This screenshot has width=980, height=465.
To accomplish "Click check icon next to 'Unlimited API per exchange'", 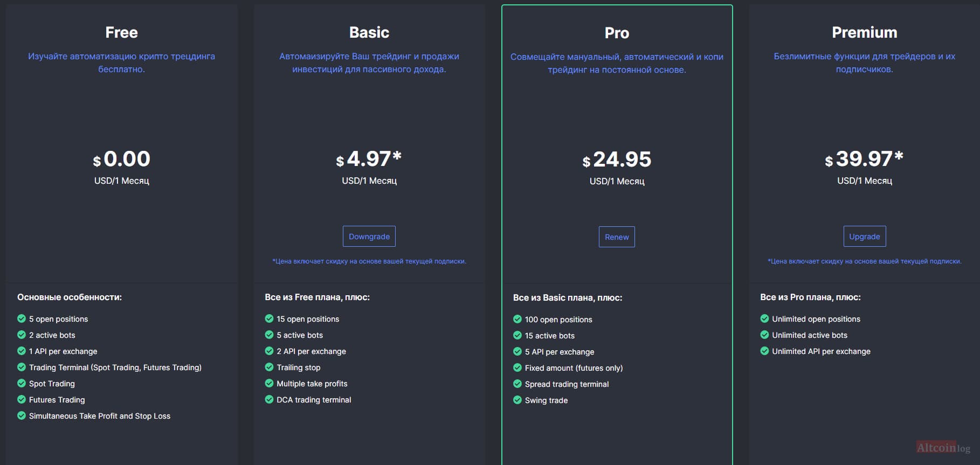I will click(x=764, y=351).
